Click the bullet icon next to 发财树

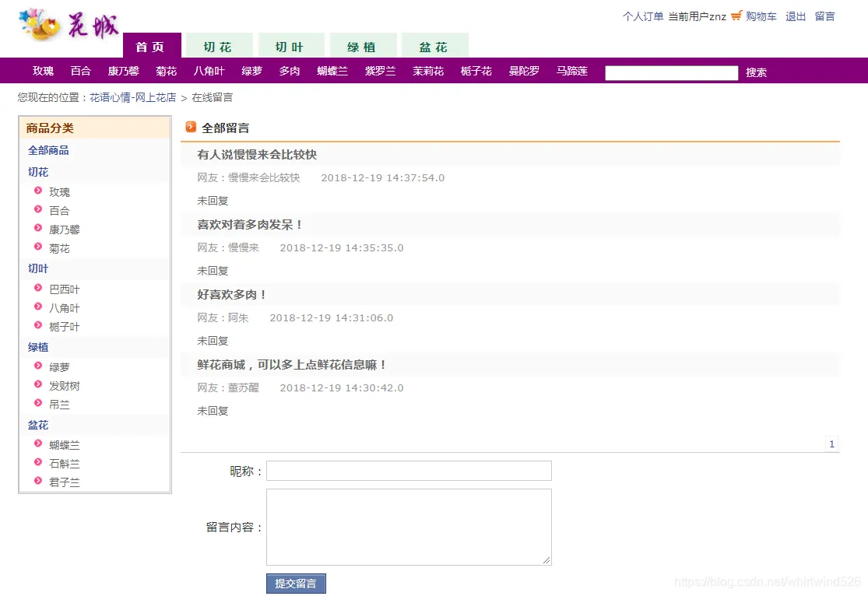37,384
